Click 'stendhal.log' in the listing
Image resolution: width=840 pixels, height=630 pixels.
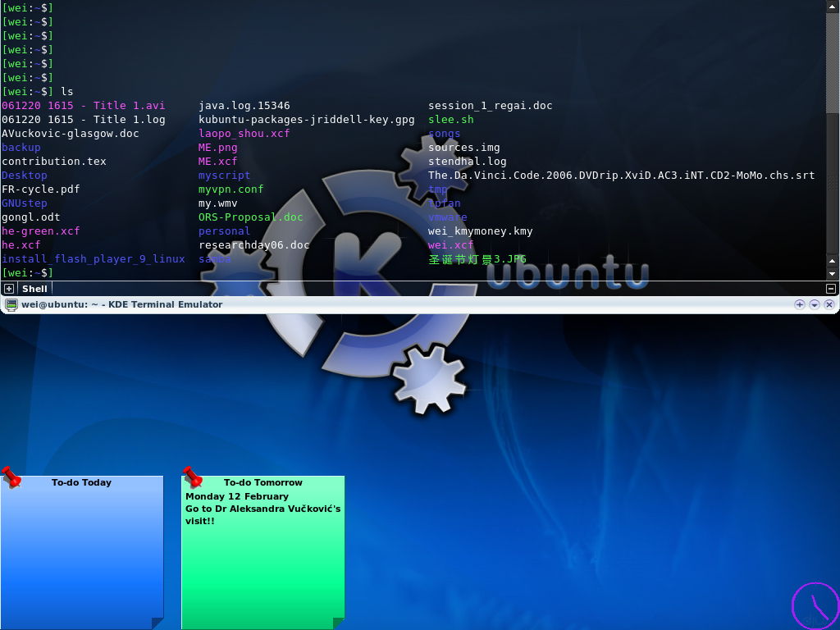tap(467, 162)
